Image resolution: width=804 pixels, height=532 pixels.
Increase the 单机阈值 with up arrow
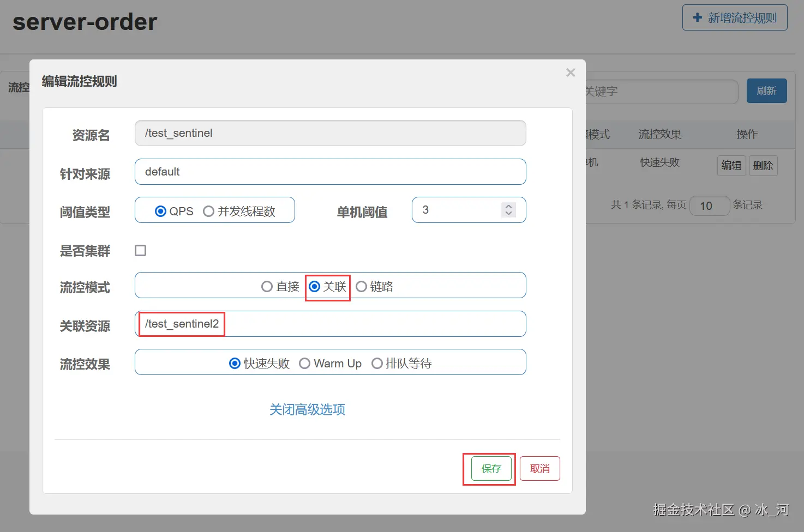coord(508,207)
